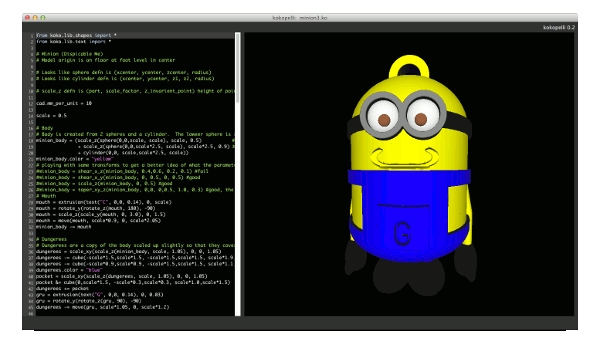The image size is (600, 360).
Task: Click the line 'scale = 0.5'
Action: pyautogui.click(x=52, y=116)
